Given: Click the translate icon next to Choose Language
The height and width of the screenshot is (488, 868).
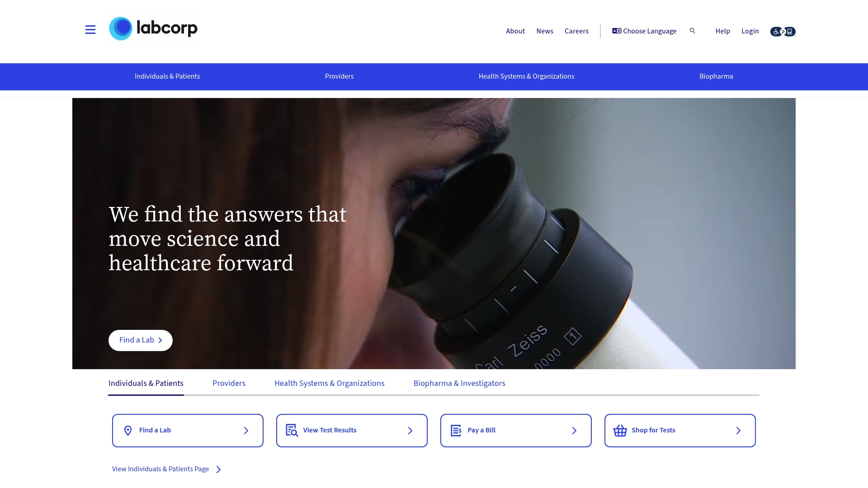Looking at the screenshot, I should coord(616,31).
